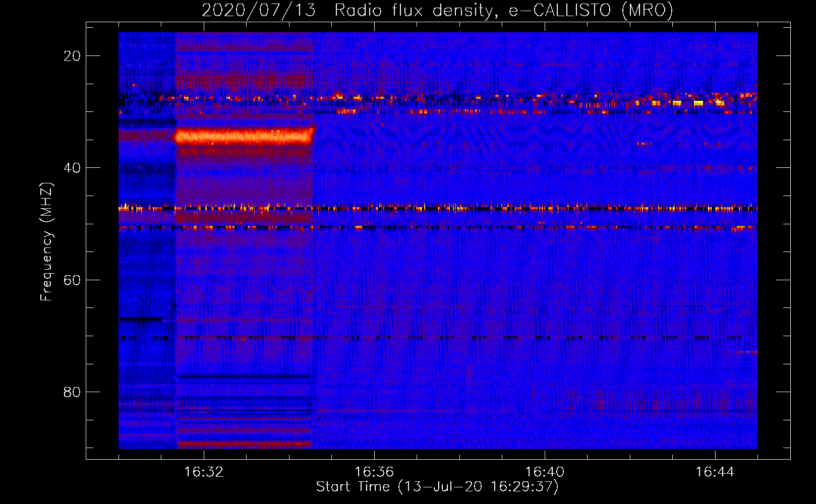
Task: Click the '60' frequency tick label
Action: pos(72,280)
